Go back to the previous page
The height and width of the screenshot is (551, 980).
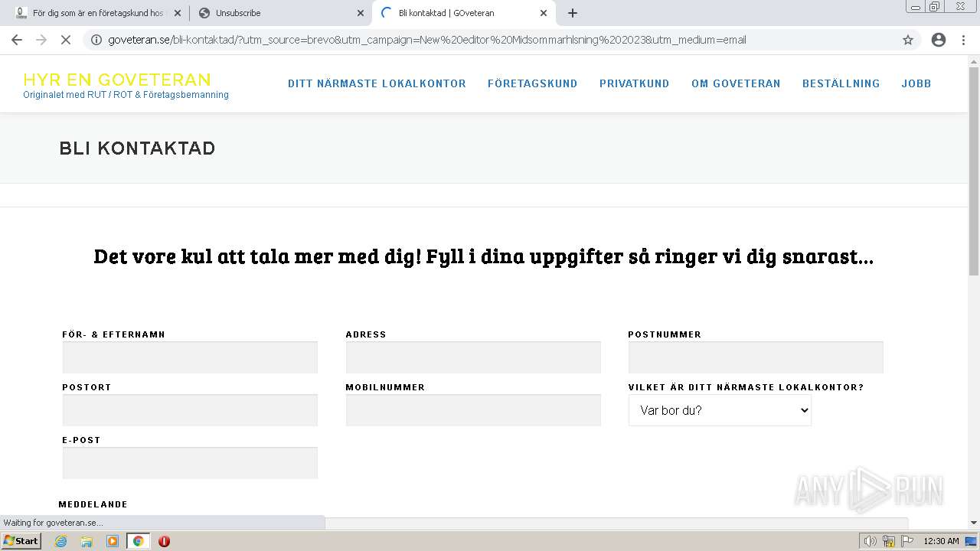point(17,40)
